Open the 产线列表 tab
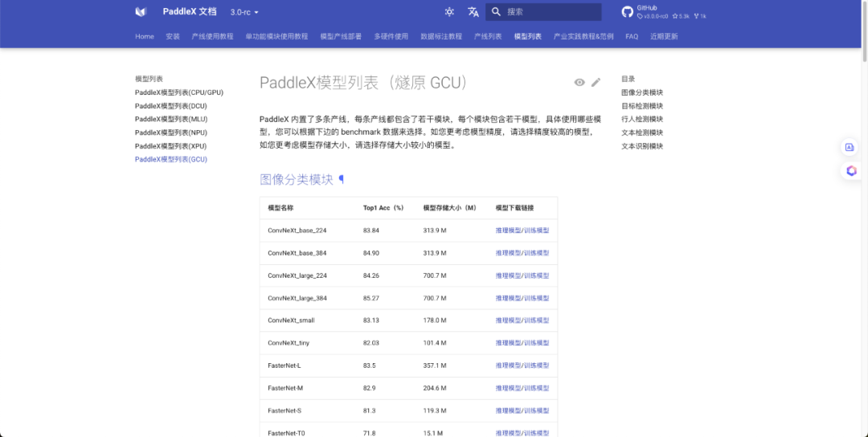The image size is (868, 437). click(488, 36)
